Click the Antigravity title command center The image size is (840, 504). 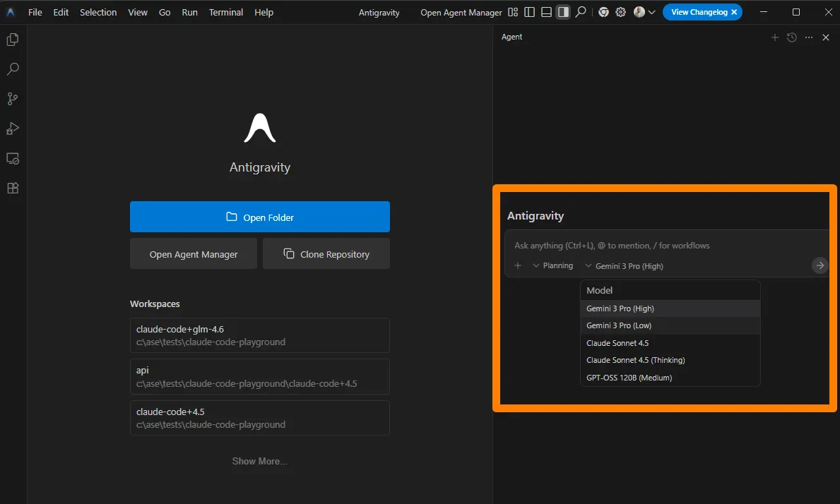point(379,12)
